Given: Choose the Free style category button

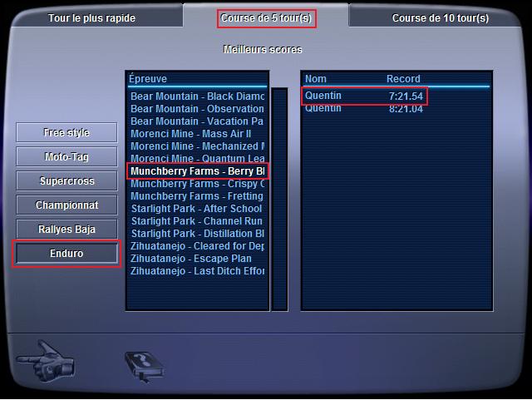Looking at the screenshot, I should [x=66, y=132].
